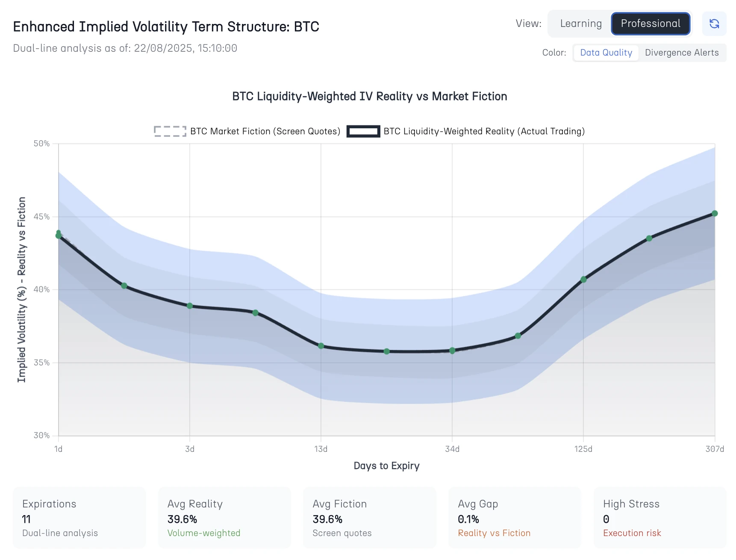
Task: Toggle BTC Liquidity-Weighted Reality legend swatch
Action: click(x=363, y=131)
